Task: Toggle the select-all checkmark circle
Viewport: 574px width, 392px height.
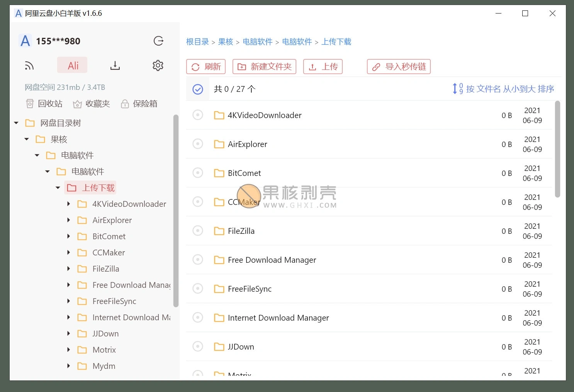Action: tap(198, 89)
